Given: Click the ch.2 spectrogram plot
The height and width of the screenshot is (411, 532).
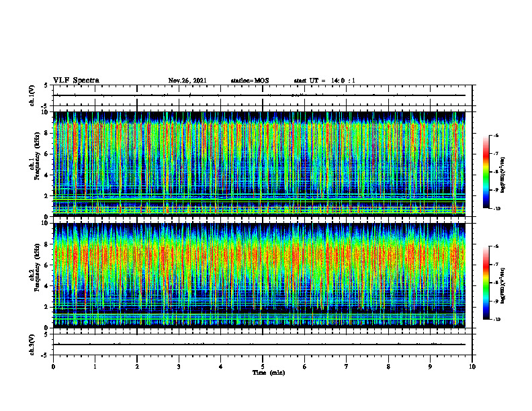Looking at the screenshot, I should tap(259, 275).
